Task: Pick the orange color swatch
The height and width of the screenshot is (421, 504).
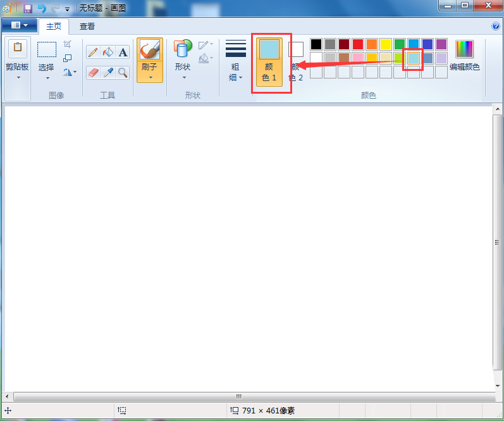Action: coord(372,44)
